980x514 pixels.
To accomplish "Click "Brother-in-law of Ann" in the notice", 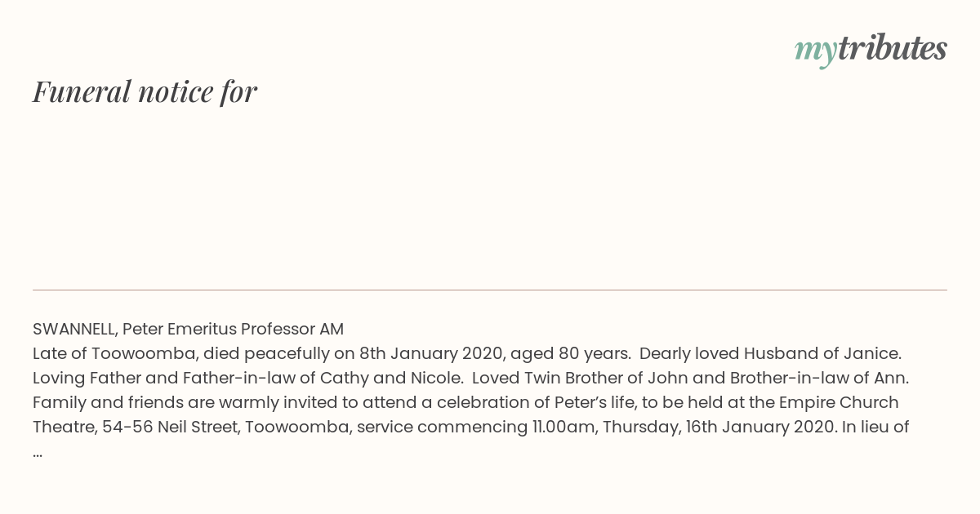I will (817, 378).
